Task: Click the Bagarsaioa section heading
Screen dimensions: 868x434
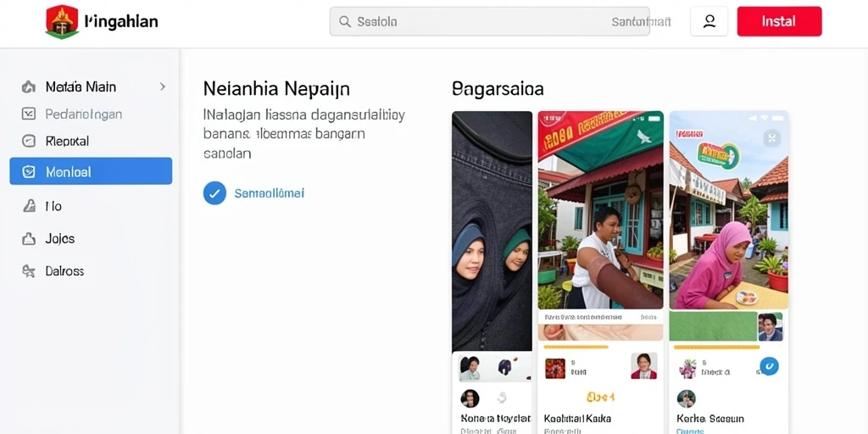Action: [498, 88]
